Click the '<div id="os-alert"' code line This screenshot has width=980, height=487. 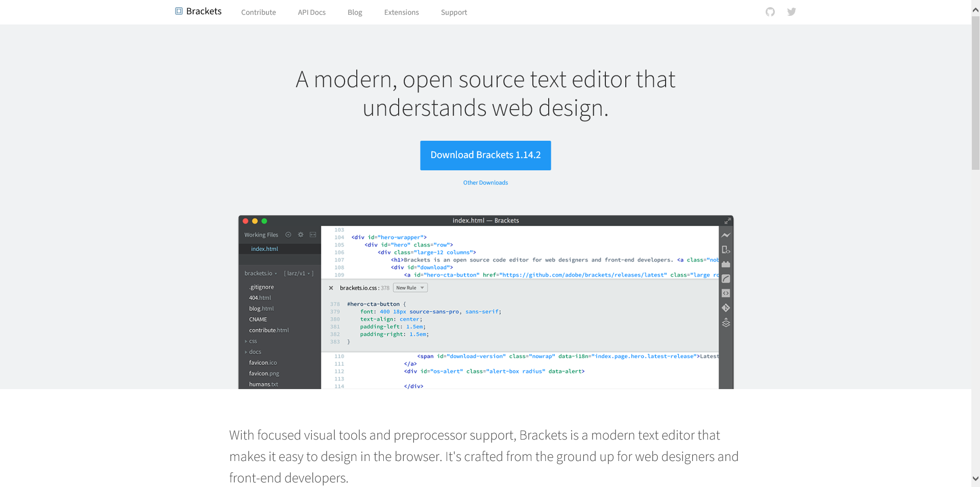(494, 371)
